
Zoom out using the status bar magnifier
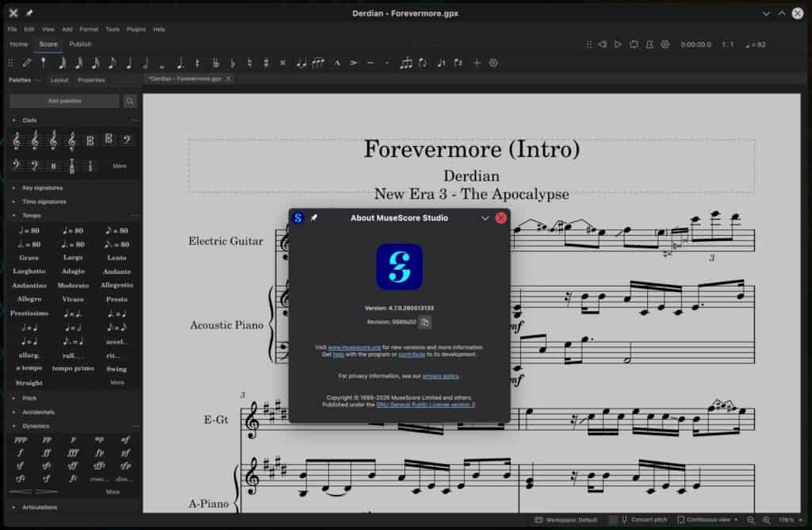coord(751,520)
